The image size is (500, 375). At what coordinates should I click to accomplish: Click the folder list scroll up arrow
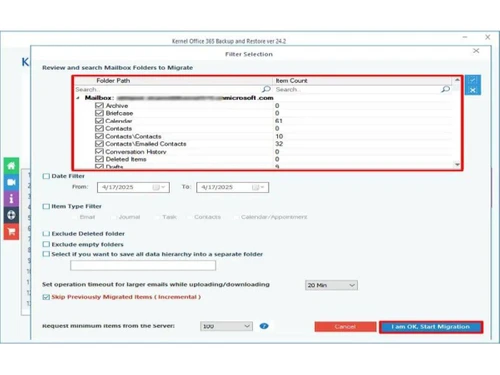457,80
